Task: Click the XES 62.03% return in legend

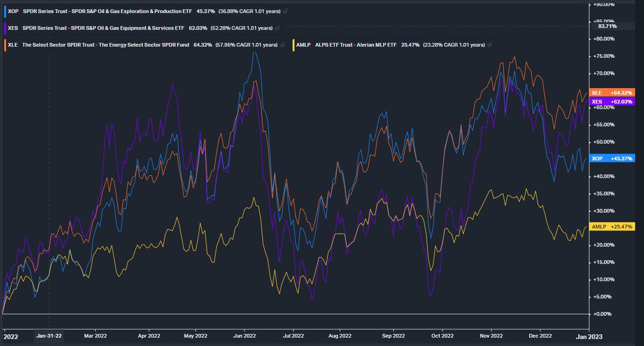Action: tap(198, 28)
